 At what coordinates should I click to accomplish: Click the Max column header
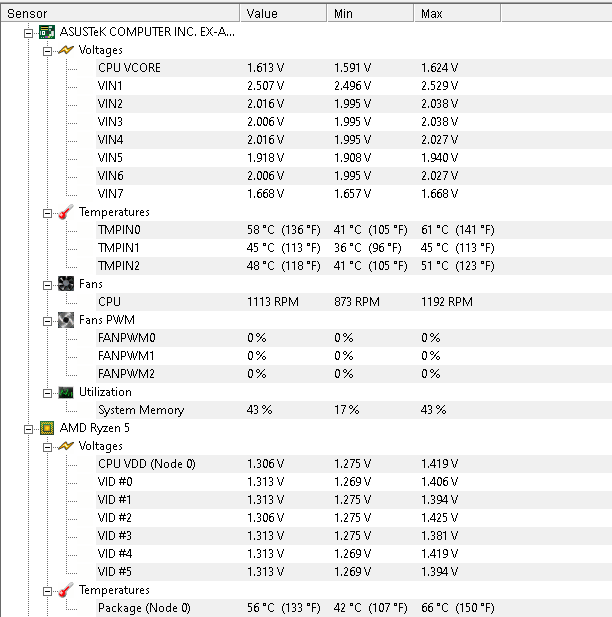457,13
